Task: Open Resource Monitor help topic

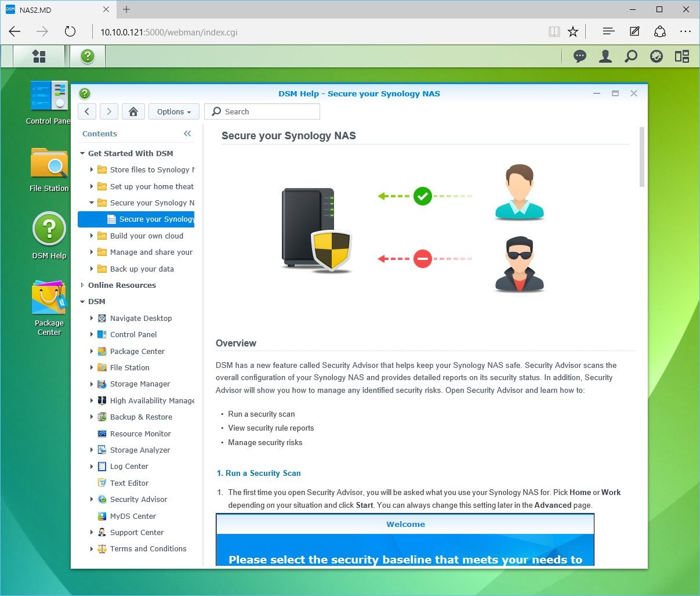Action: click(x=140, y=434)
